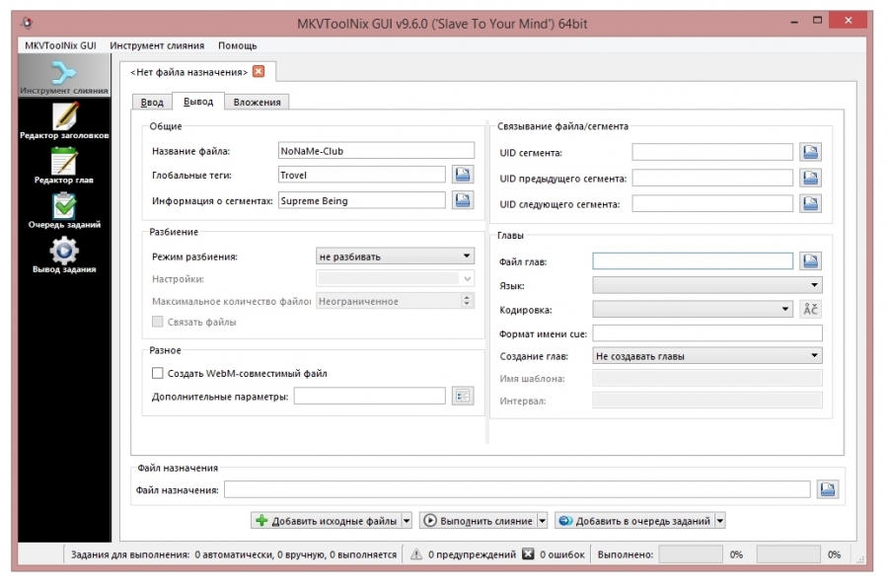Expand the Режим разбиения dropdown
This screenshot has width=888, height=588.
(x=395, y=257)
